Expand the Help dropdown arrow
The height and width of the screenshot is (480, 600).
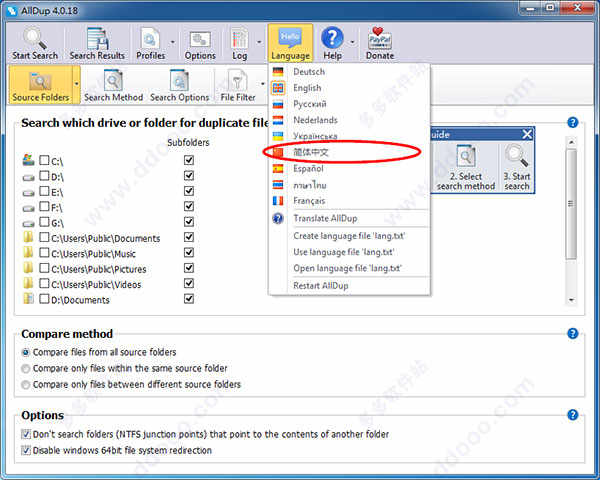click(x=352, y=42)
